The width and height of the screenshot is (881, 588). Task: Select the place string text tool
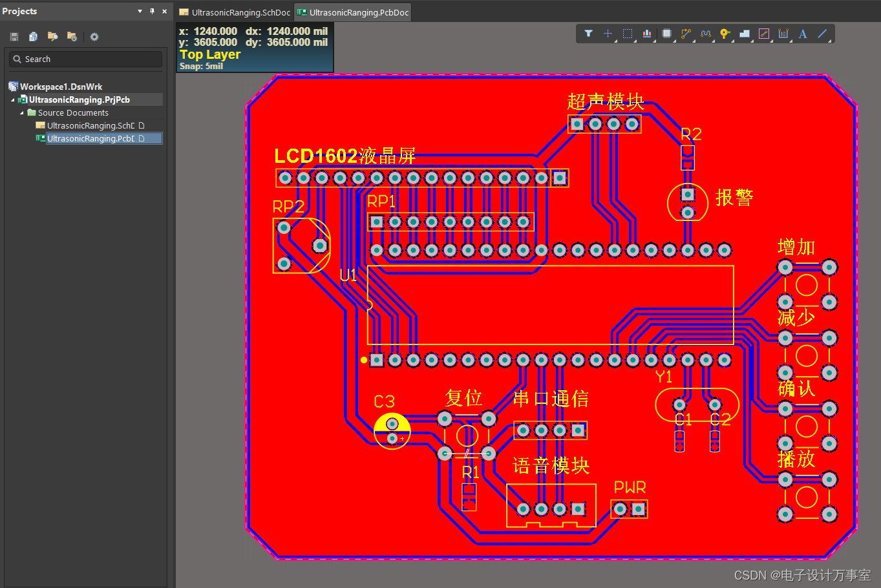click(x=803, y=34)
